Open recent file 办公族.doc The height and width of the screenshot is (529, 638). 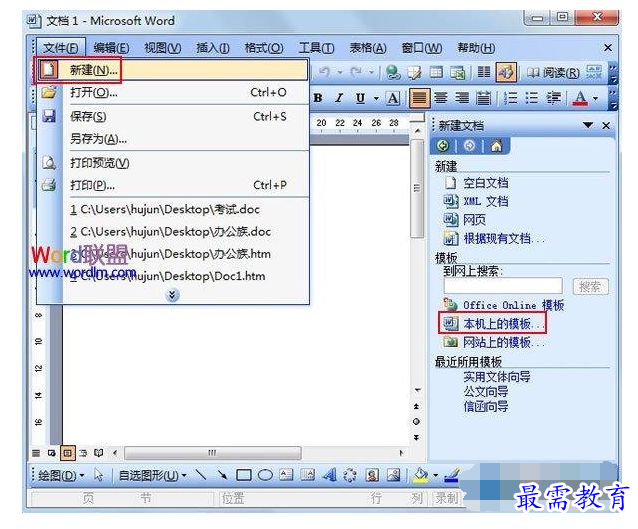tap(172, 232)
